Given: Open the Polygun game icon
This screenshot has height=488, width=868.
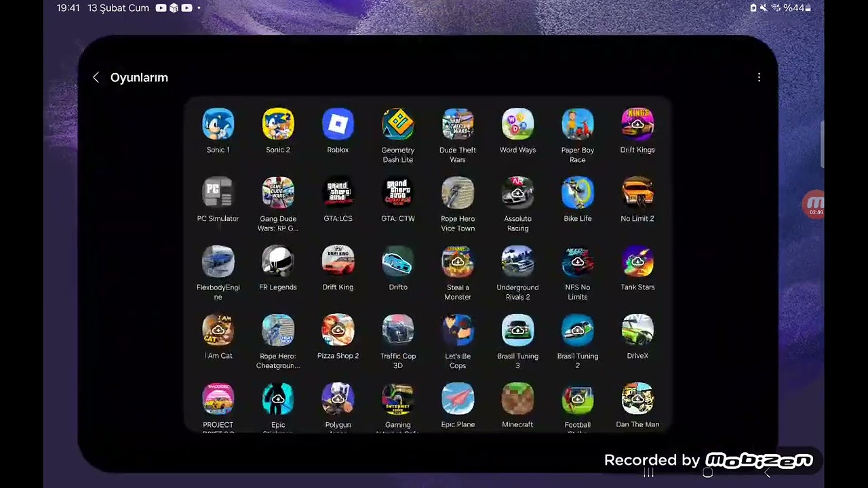Looking at the screenshot, I should 338,399.
